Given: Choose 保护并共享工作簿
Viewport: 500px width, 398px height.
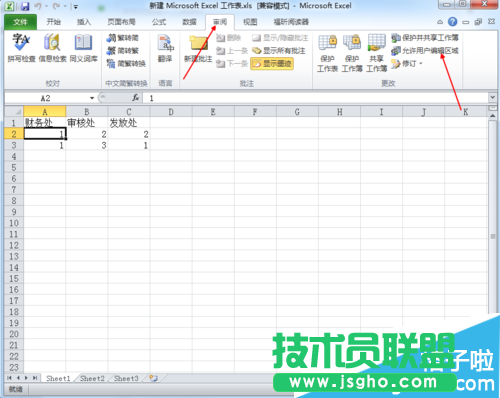Looking at the screenshot, I should pyautogui.click(x=425, y=38).
